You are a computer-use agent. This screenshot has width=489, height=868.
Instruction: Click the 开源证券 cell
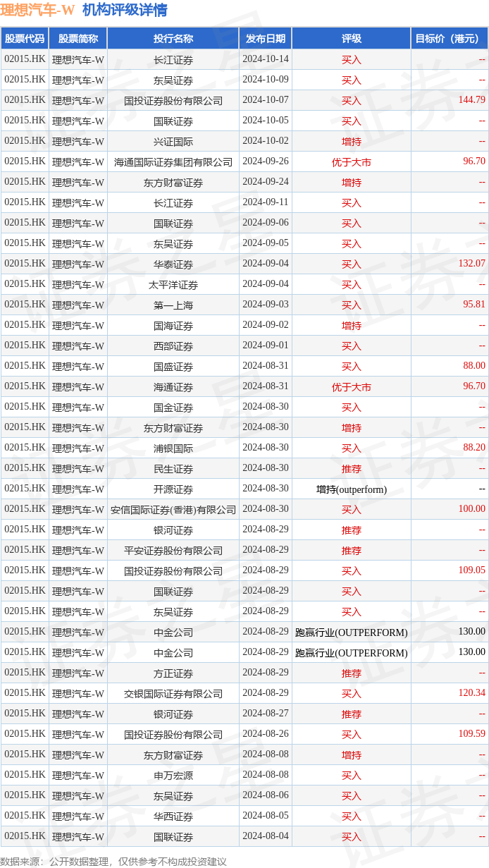tap(173, 489)
